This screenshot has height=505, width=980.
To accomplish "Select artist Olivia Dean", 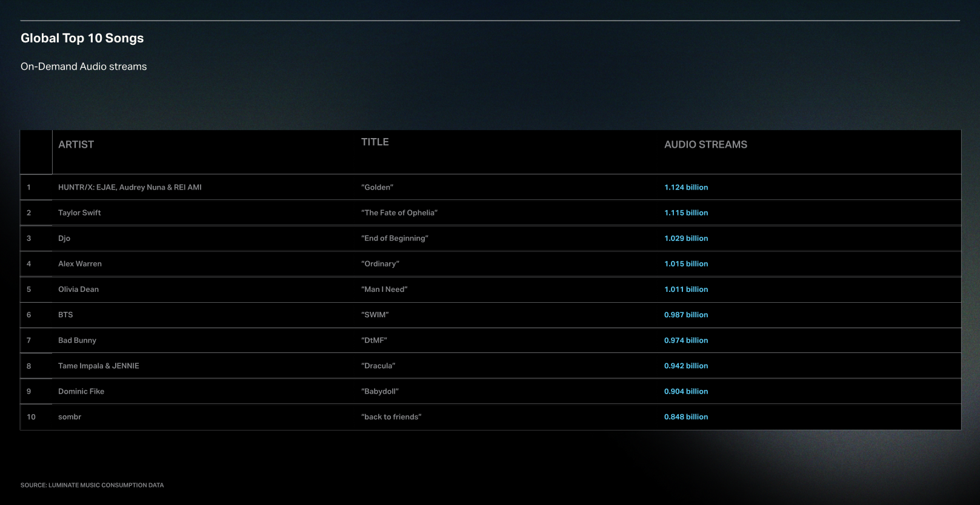I will [x=78, y=289].
